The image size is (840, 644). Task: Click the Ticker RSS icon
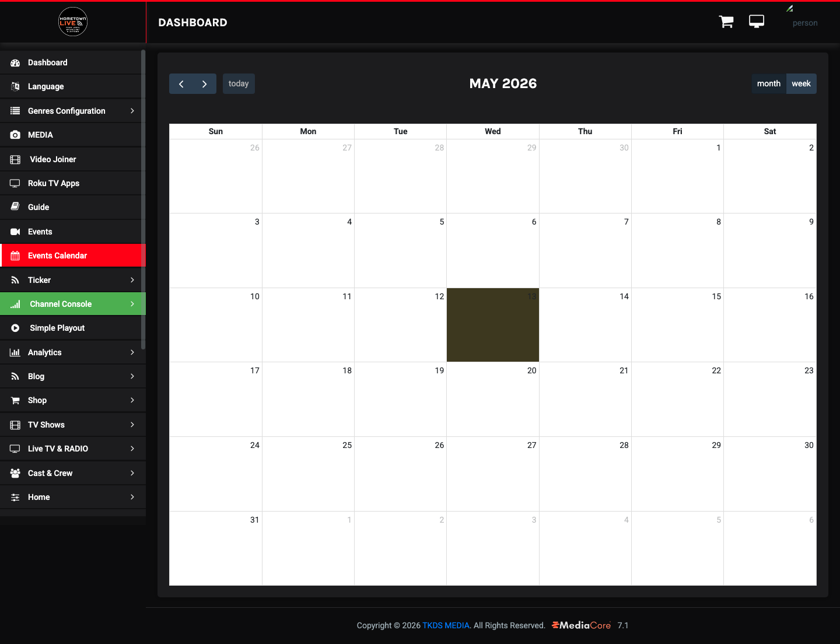[x=15, y=280]
